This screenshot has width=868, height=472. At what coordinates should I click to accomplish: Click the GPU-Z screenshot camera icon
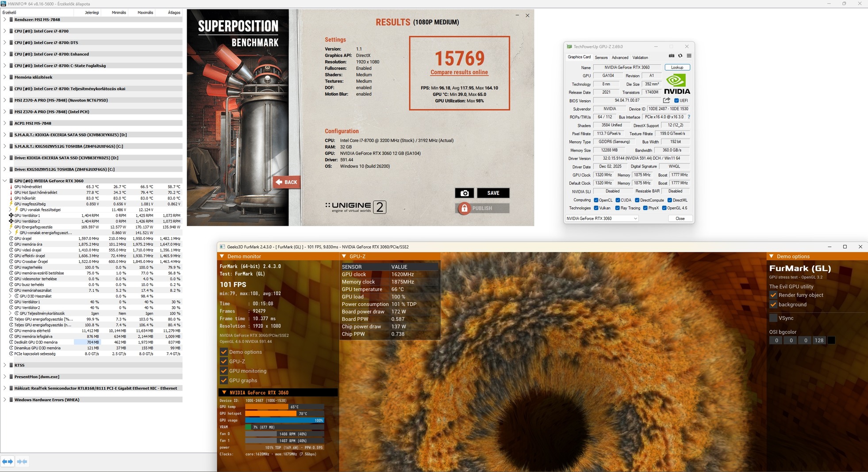(671, 56)
